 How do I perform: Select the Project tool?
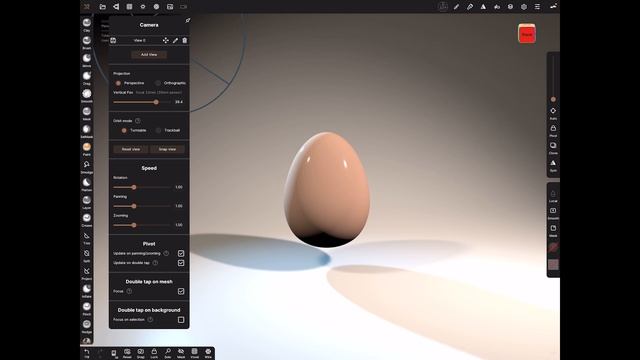tap(87, 273)
